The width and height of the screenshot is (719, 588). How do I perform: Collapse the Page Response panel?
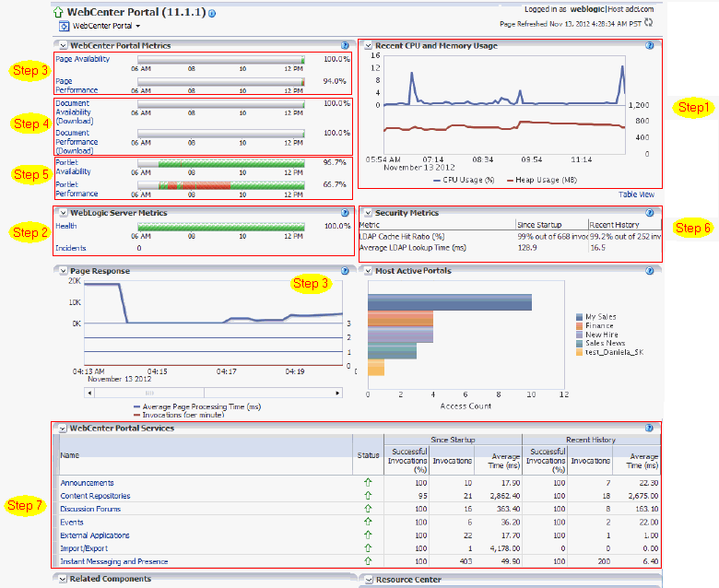[64, 271]
